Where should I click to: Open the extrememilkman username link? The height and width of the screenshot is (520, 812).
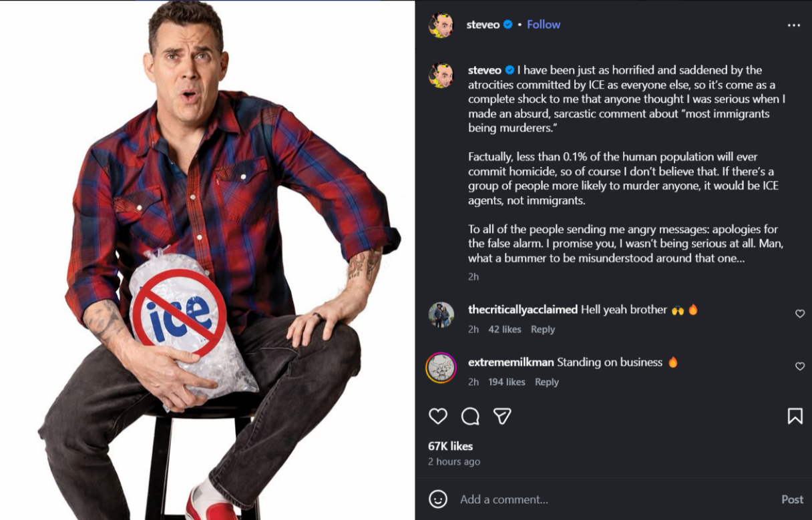coord(510,362)
